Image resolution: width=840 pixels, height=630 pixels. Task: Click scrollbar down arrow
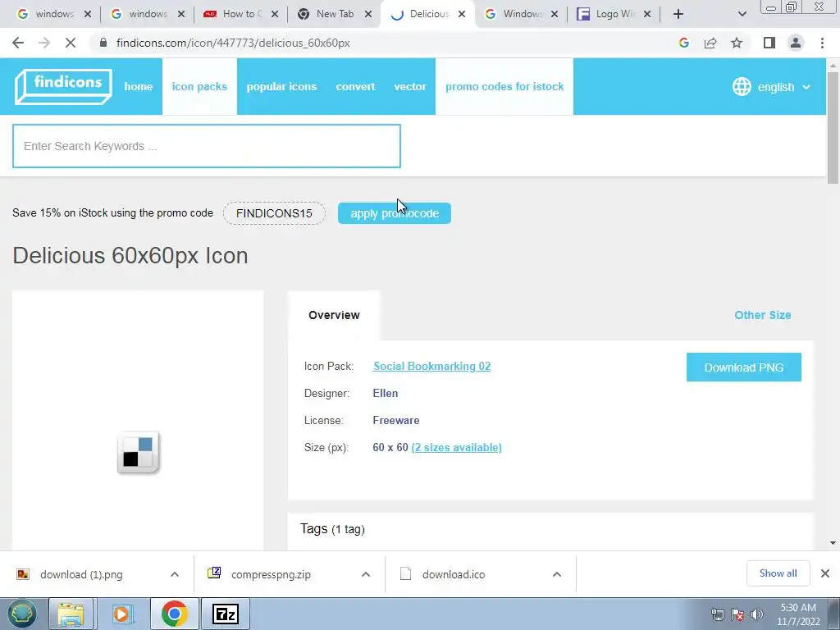pyautogui.click(x=833, y=543)
